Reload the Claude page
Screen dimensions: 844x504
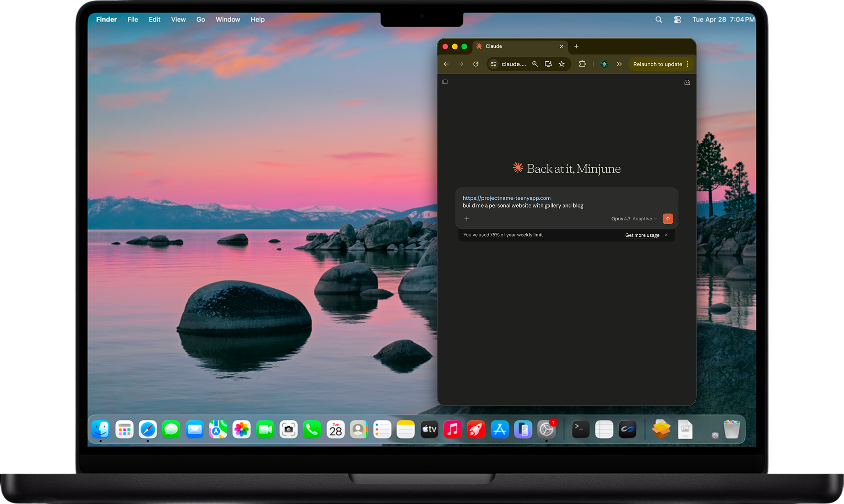click(476, 64)
